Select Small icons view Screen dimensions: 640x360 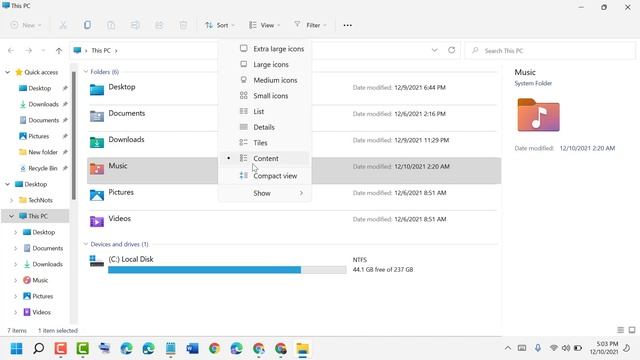[265, 96]
